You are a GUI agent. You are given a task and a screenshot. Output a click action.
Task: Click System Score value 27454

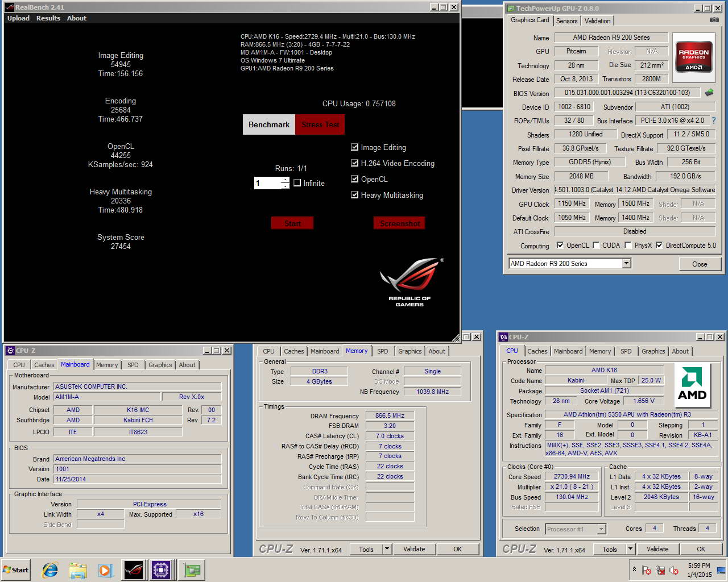point(121,246)
